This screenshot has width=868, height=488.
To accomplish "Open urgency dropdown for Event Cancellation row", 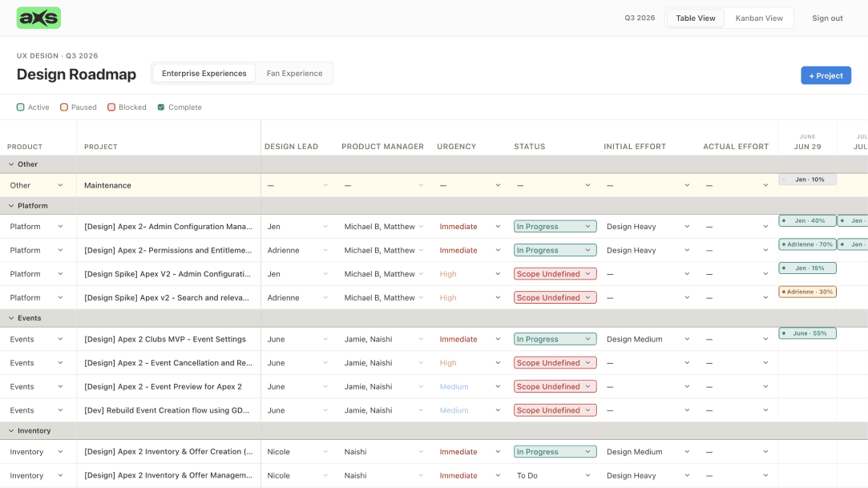I will 470,363.
